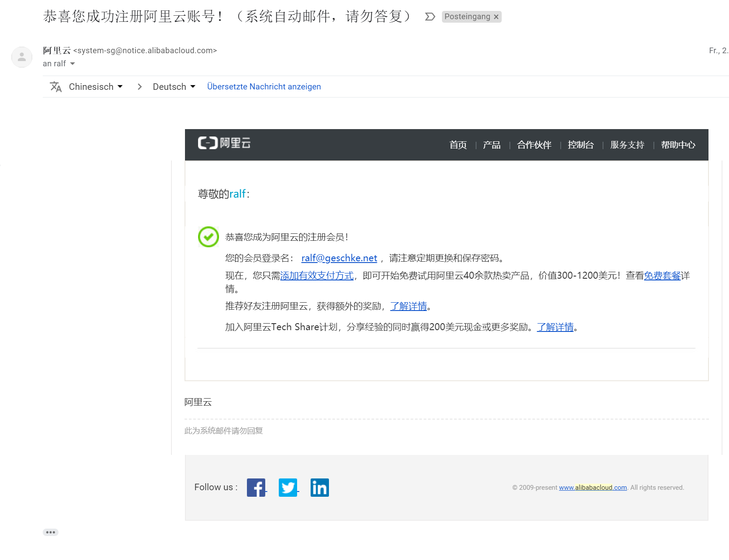Open www.alibabacloud.com footer link
This screenshot has height=560, width=729.
pos(593,488)
